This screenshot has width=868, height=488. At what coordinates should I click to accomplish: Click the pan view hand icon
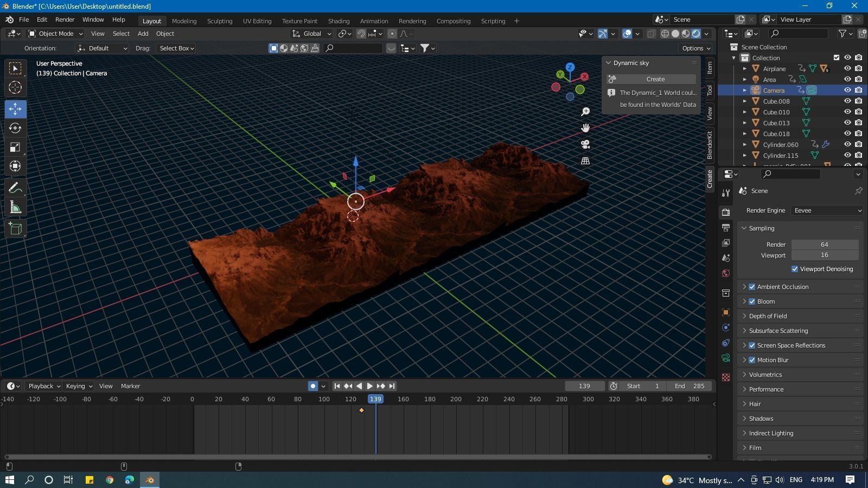point(585,128)
